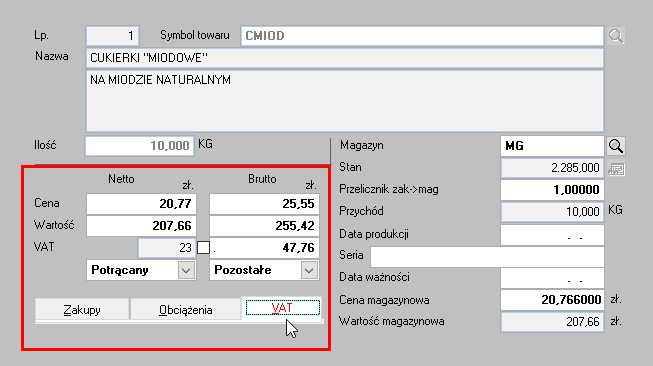The image size is (653, 366).
Task: Click the stock details icon beside Stan
Action: (616, 169)
